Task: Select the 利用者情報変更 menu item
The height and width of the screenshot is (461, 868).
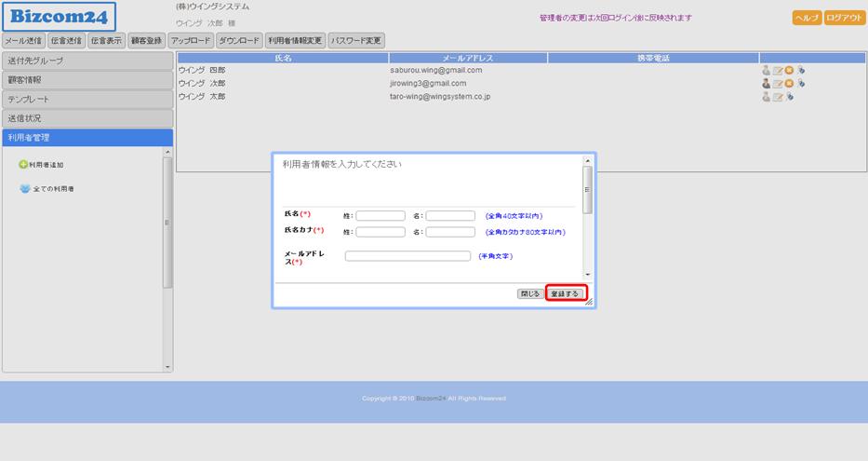Action: [295, 41]
